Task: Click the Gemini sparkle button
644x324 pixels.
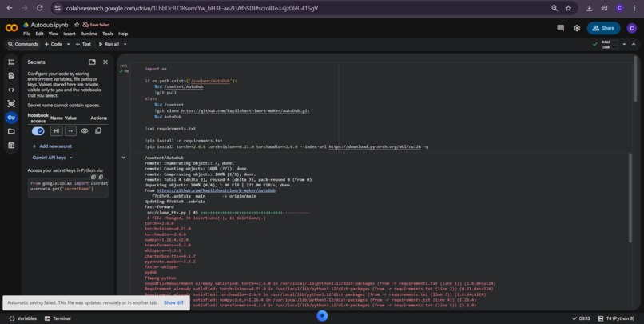Action: (322, 315)
